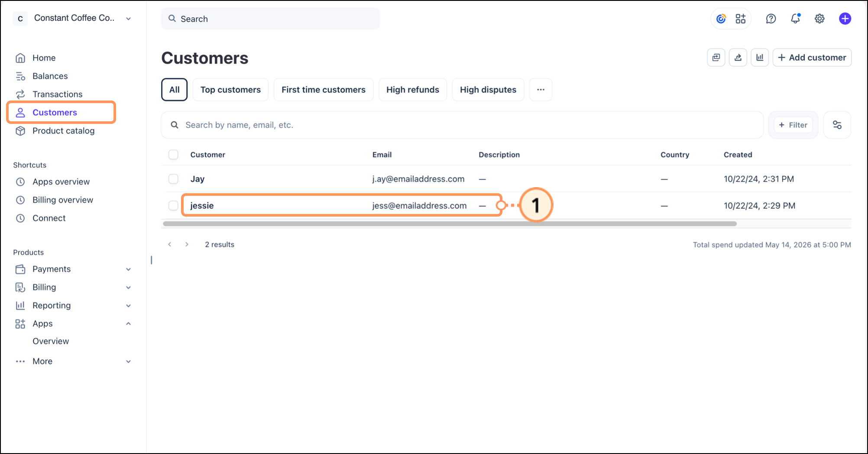Screen dimensions: 868x454
Task: Click the Email column header
Action: click(x=382, y=155)
